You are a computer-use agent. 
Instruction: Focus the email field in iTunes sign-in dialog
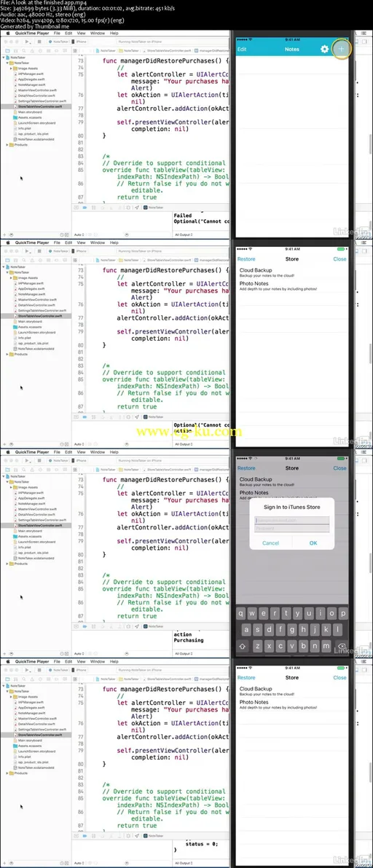click(292, 520)
